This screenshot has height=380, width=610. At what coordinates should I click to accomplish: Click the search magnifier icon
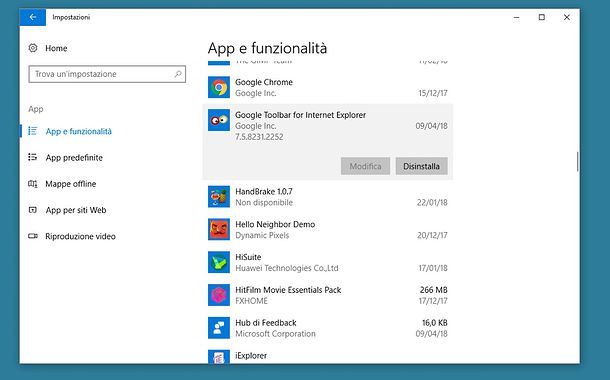(178, 74)
